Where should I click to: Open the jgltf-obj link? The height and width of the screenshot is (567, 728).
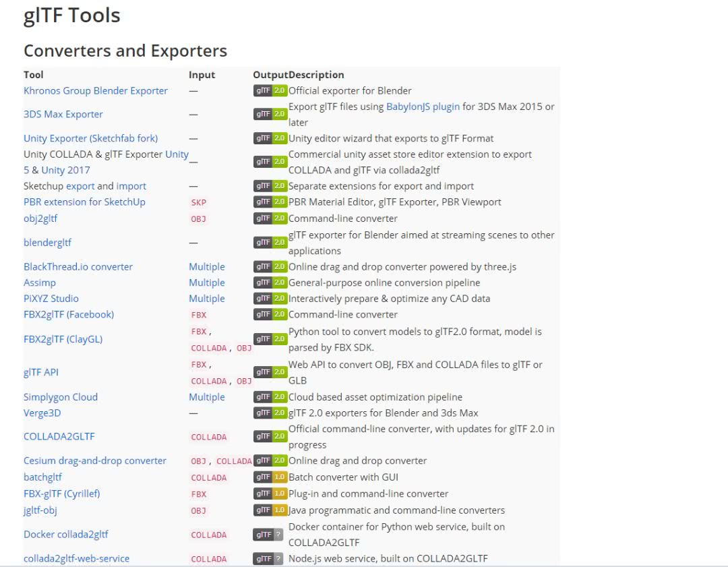click(40, 510)
